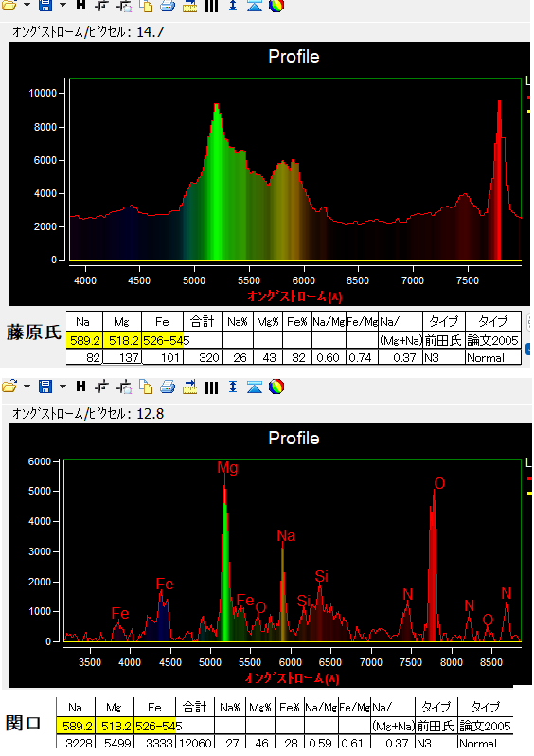Print icon in toolbar above 12.8 profile
The height and width of the screenshot is (756, 534).
pyautogui.click(x=168, y=387)
